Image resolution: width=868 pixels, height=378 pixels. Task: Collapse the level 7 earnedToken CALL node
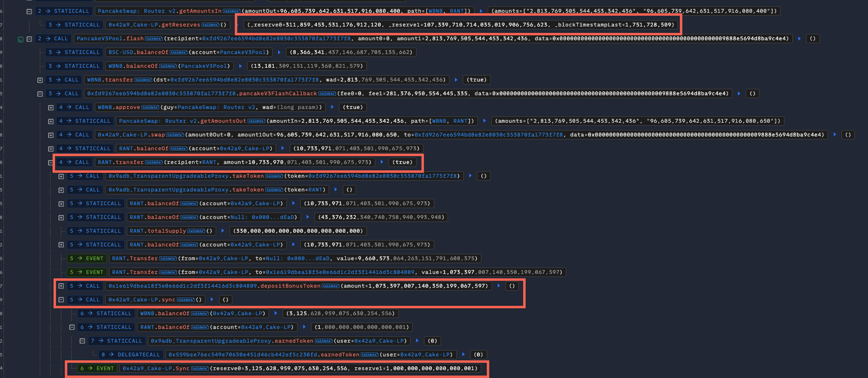[x=83, y=341]
